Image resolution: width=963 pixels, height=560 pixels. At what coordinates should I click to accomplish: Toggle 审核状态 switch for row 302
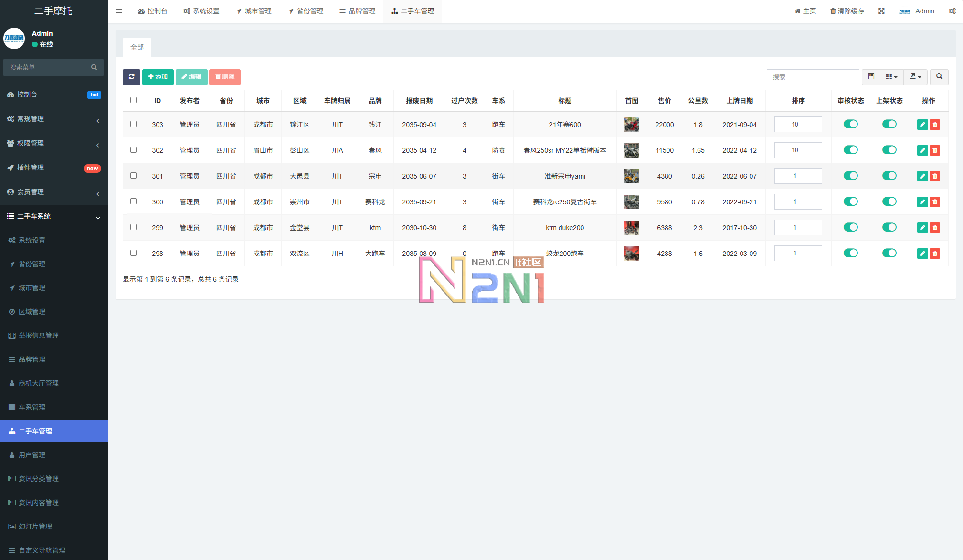(850, 150)
